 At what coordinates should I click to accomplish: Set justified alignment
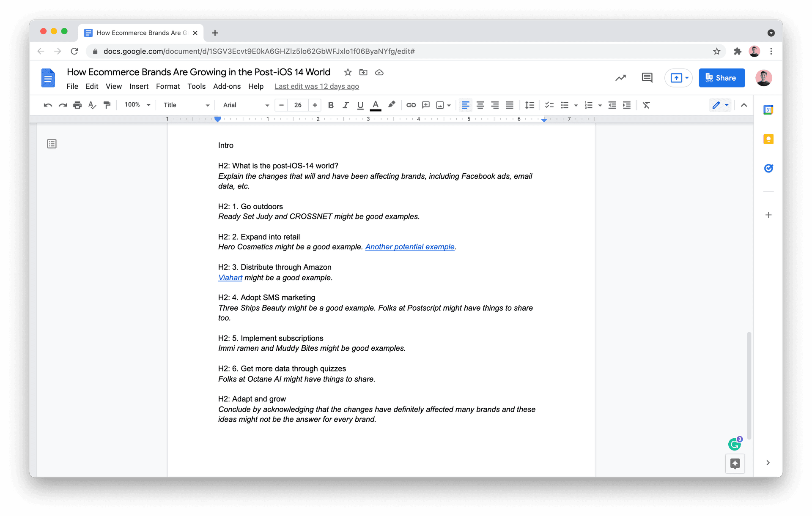click(510, 105)
